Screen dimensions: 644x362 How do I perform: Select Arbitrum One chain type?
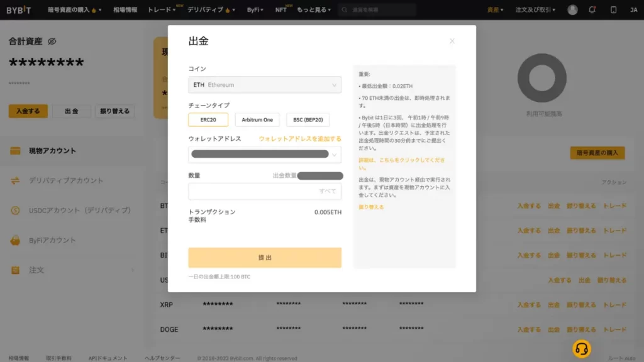pos(257,120)
